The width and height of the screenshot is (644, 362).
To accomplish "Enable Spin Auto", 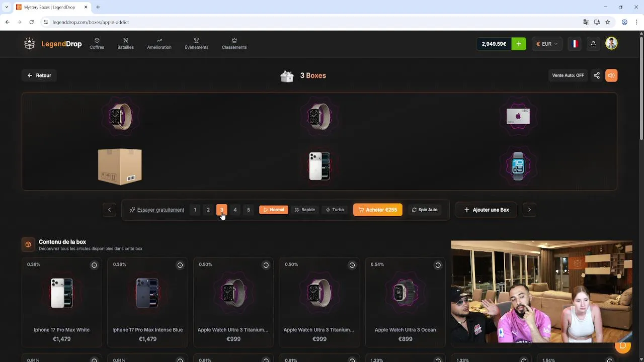I will [425, 210].
